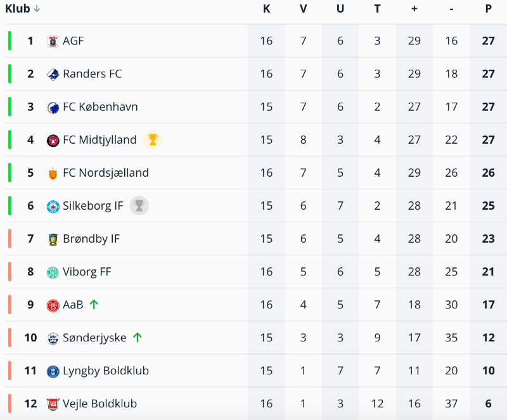The image size is (507, 420).
Task: Click the green up arrow beside Sønderjyske
Action: [x=138, y=338]
